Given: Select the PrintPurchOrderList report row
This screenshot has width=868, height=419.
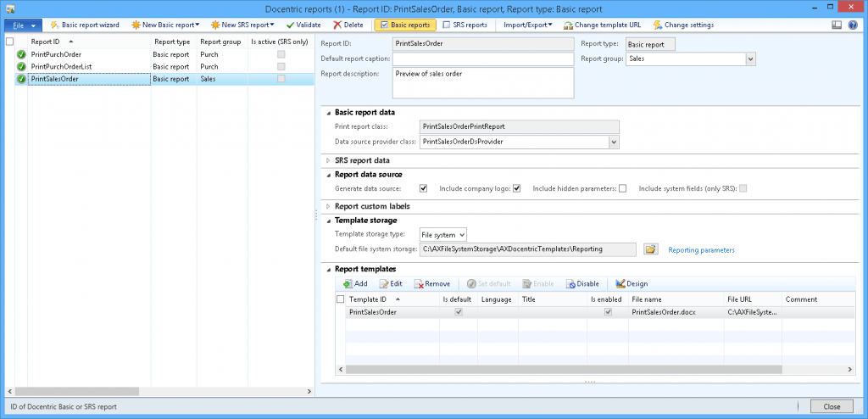Looking at the screenshot, I should click(159, 66).
